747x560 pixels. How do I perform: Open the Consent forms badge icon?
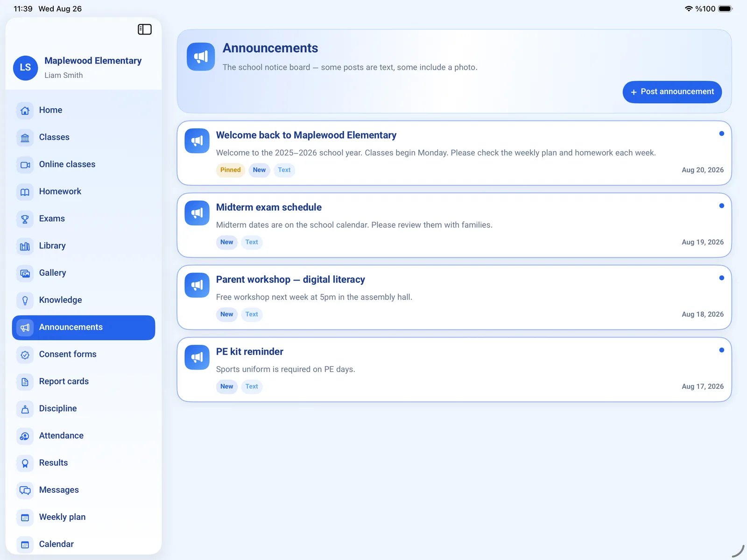[x=25, y=355]
